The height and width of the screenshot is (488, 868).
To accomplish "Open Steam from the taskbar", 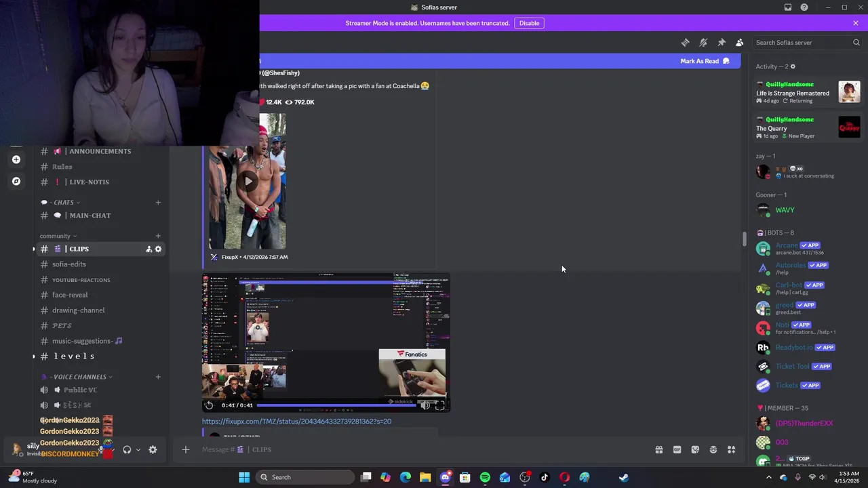I will tap(624, 477).
